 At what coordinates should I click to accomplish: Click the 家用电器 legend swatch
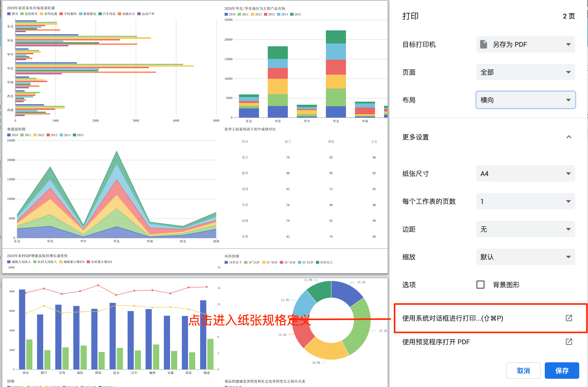[x=41, y=14]
